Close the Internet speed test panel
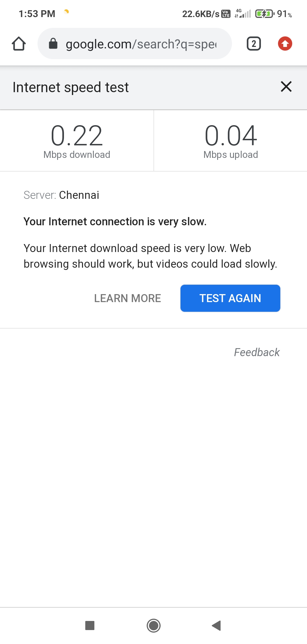Image resolution: width=307 pixels, height=644 pixels. tap(286, 86)
